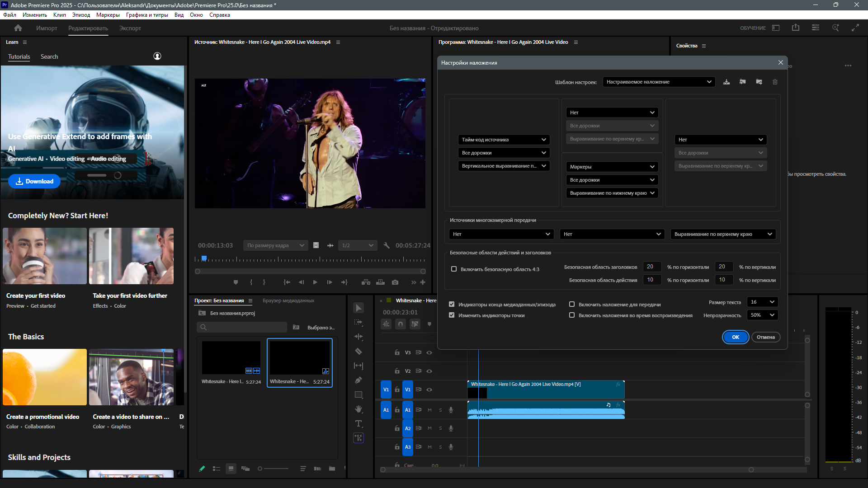Uncheck change point indicators checkbox
Viewport: 868px width, 488px height.
[452, 315]
